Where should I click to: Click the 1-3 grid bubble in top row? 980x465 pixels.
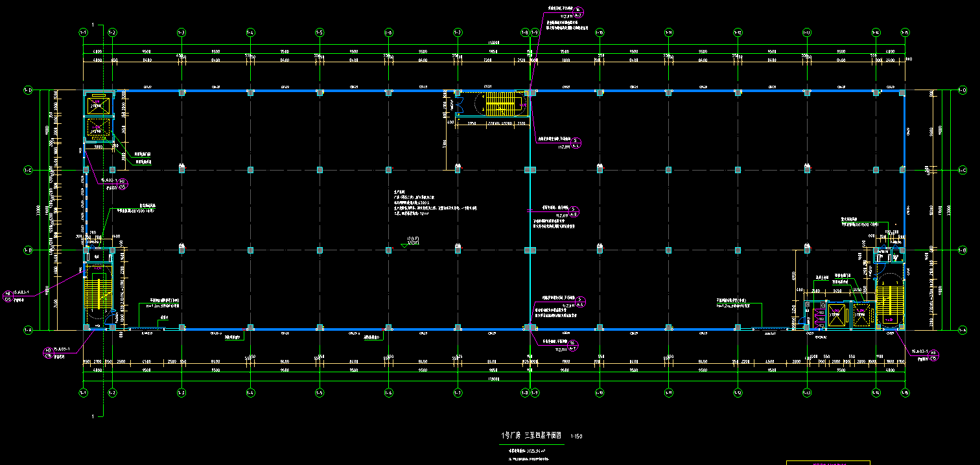[181, 32]
